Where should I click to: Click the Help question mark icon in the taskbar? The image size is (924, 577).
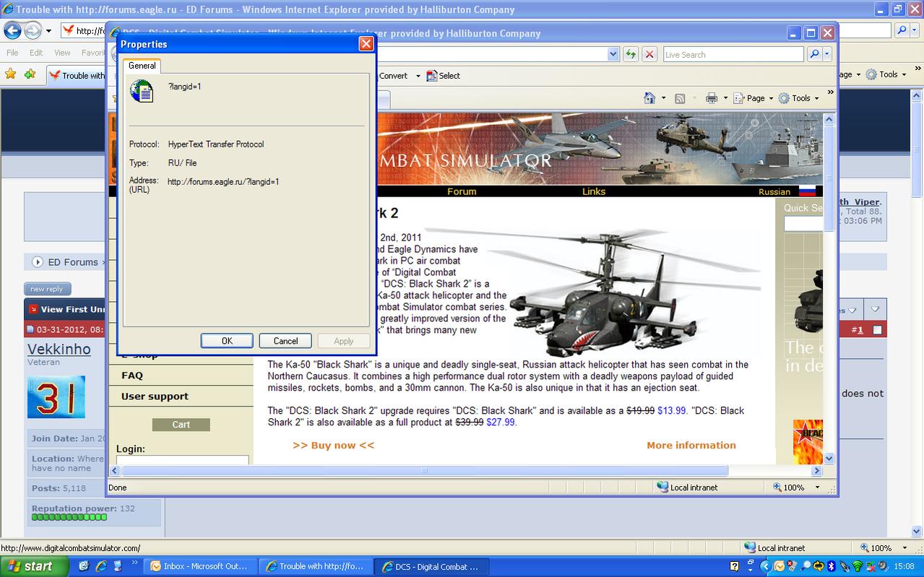[735, 567]
